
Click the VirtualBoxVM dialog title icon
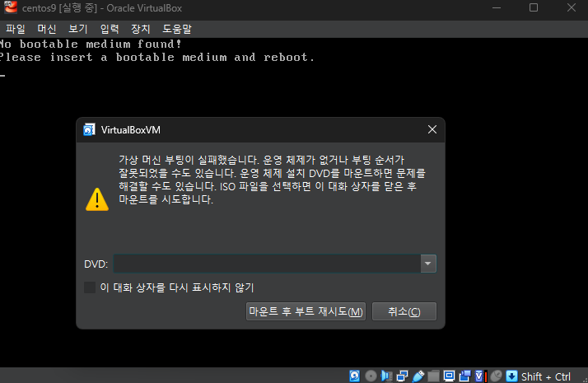tap(89, 130)
